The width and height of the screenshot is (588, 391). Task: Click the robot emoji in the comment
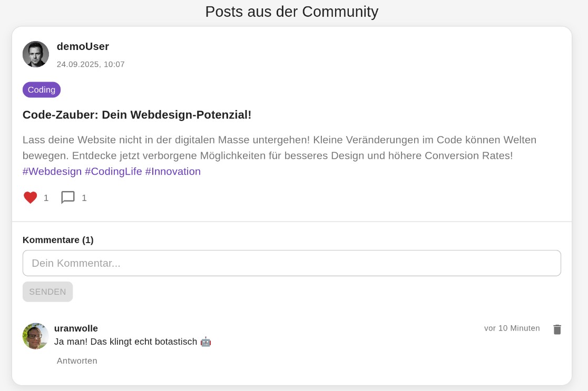pyautogui.click(x=205, y=342)
